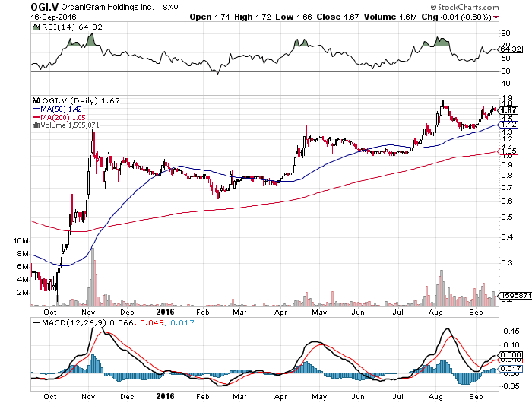Click the 10M volume axis label
The image size is (532, 403).
[x=21, y=241]
